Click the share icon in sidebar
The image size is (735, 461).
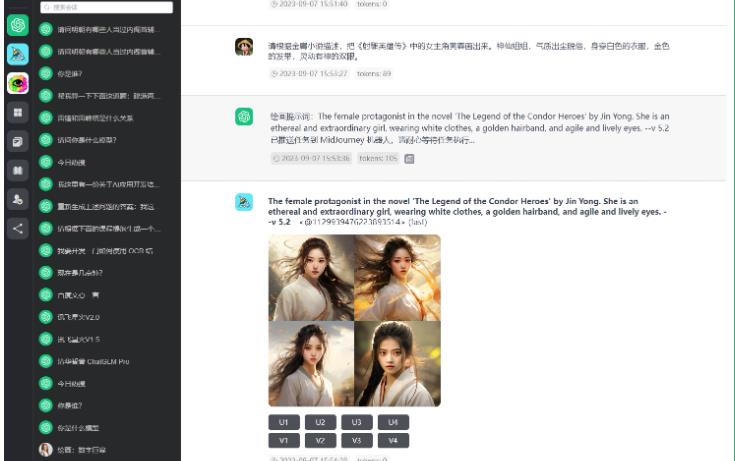tap(18, 229)
